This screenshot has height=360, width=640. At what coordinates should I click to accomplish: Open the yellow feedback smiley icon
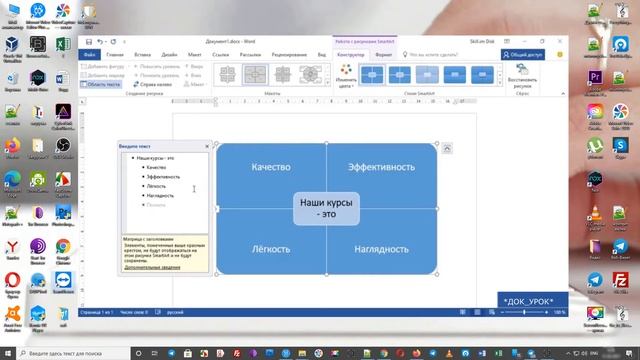point(560,54)
